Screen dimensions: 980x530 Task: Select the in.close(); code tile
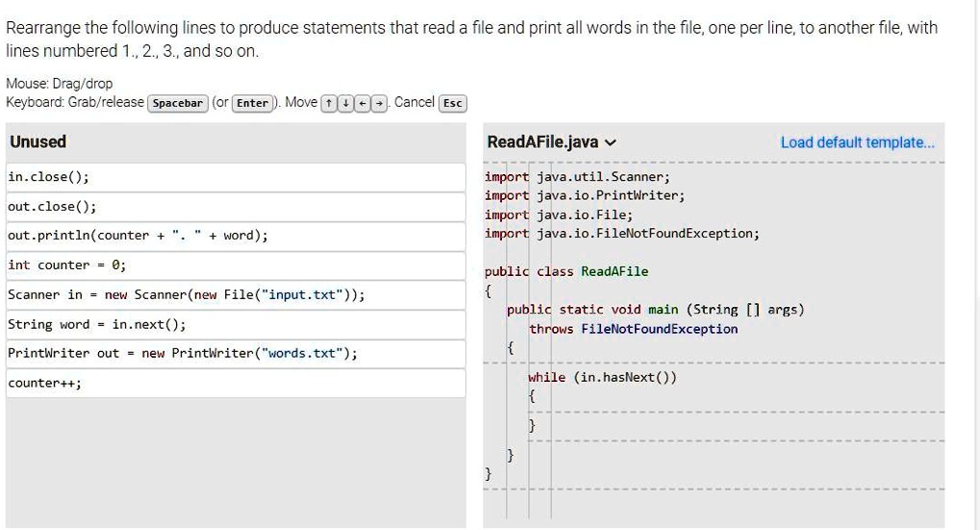(236, 177)
